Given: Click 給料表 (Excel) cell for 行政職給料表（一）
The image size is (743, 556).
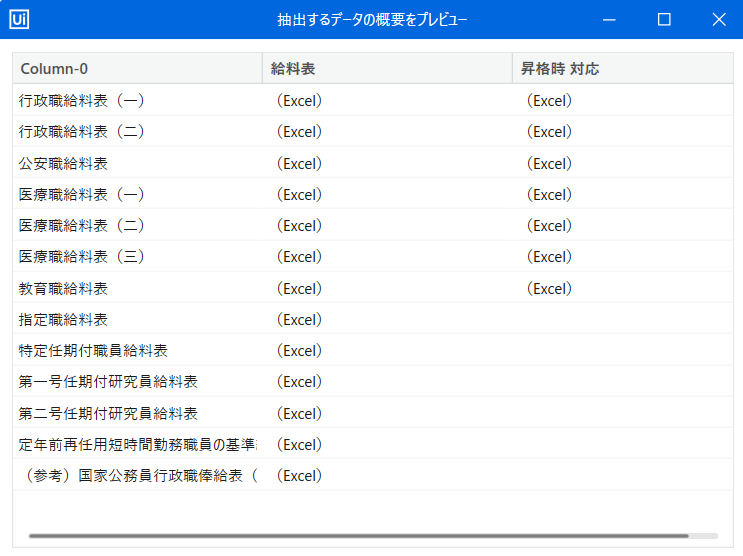Looking at the screenshot, I should coord(387,100).
